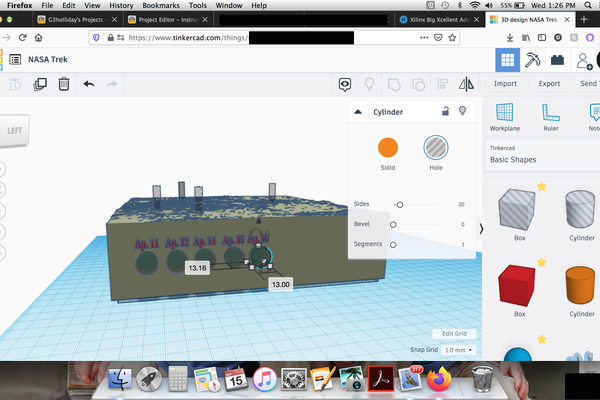The width and height of the screenshot is (600, 400).
Task: Open the Bookmarks menu
Action: tap(161, 5)
